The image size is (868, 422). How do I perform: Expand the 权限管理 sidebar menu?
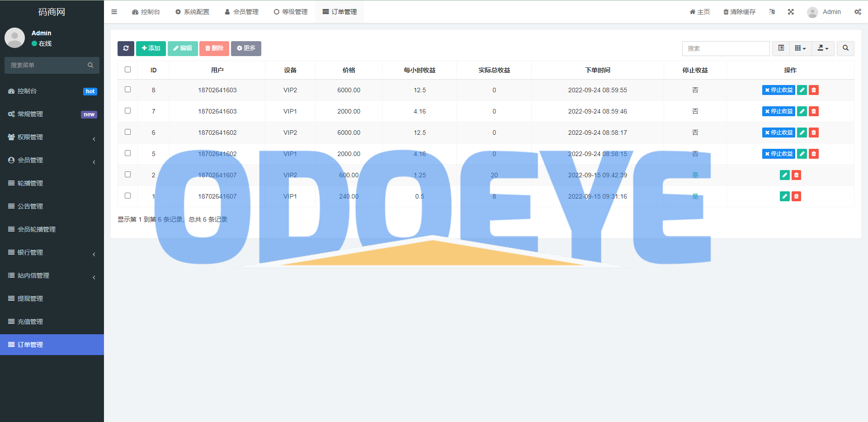pyautogui.click(x=52, y=137)
